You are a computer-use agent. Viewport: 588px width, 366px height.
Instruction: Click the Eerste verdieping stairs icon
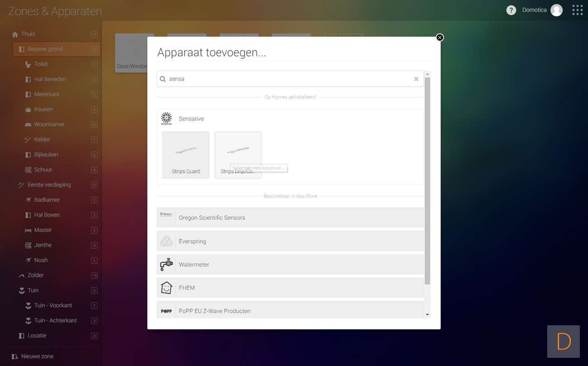pos(21,185)
